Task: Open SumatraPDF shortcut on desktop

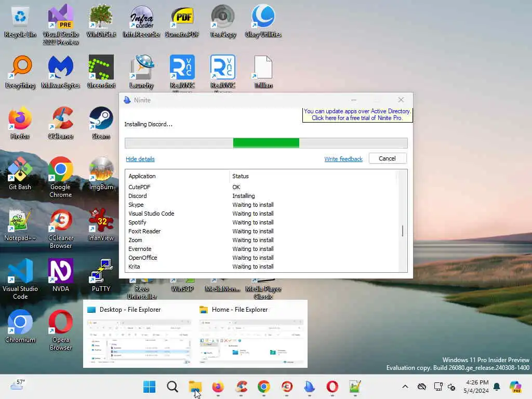Action: pos(182,21)
